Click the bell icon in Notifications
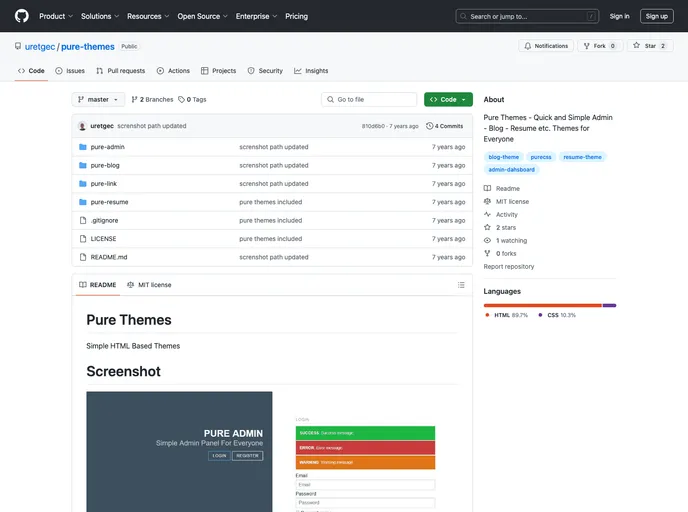Image resolution: width=688 pixels, height=512 pixels. pyautogui.click(x=527, y=46)
